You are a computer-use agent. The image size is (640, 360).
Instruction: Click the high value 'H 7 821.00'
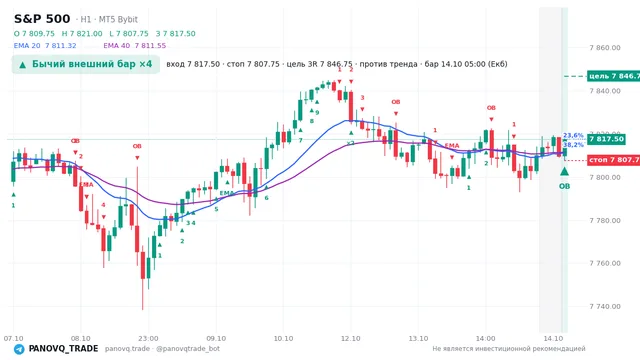click(82, 33)
